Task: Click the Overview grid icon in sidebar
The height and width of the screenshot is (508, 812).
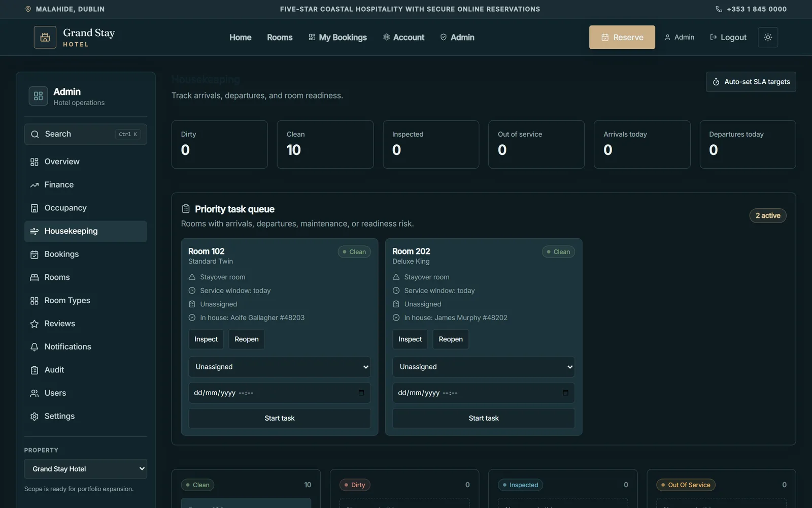Action: click(35, 162)
